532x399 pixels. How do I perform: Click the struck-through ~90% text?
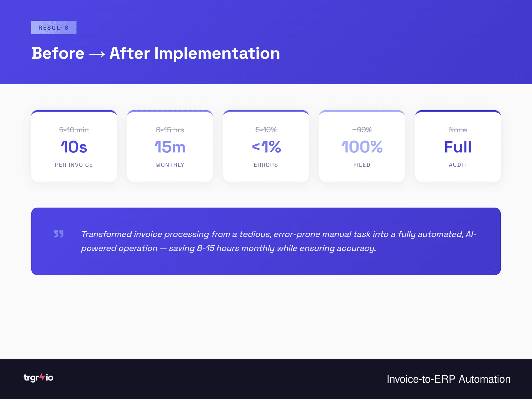pos(362,130)
